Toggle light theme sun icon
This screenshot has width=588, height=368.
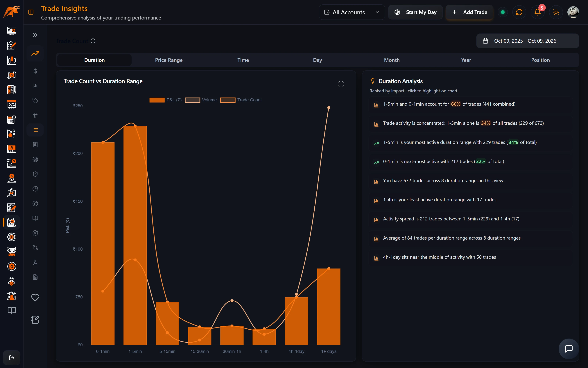[x=556, y=12]
